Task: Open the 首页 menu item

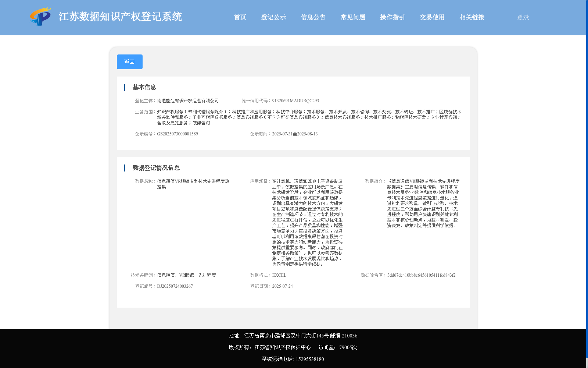Action: (240, 17)
